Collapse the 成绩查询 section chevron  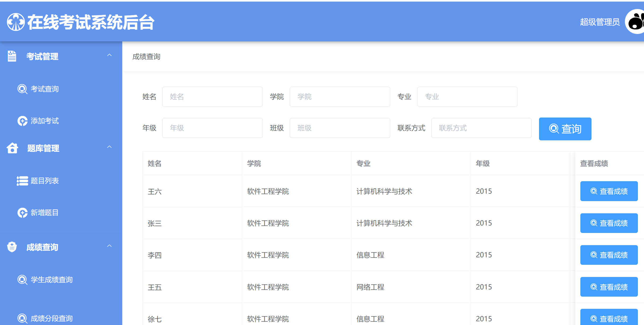(x=109, y=246)
